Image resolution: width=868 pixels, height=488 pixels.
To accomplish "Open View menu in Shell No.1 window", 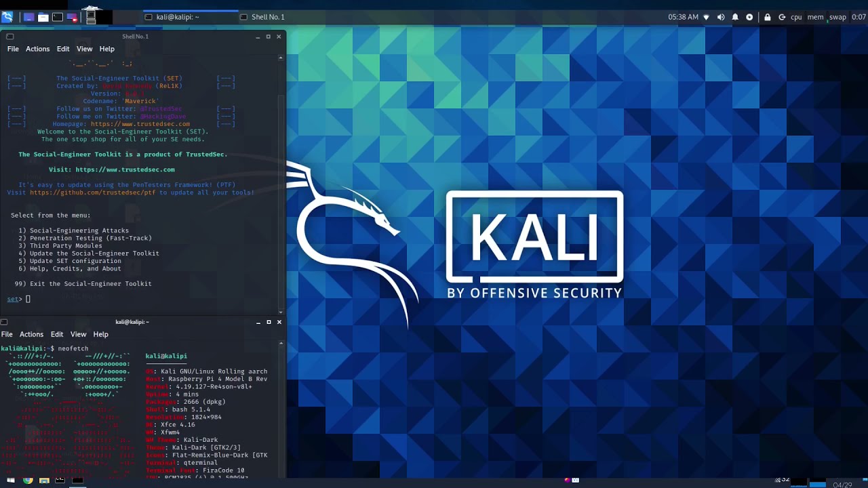I will coord(84,49).
